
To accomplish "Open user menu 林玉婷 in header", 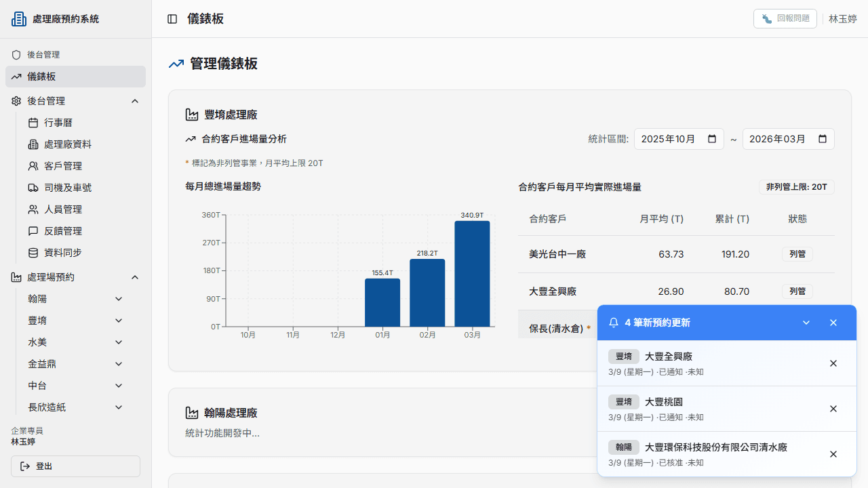I will [x=843, y=19].
